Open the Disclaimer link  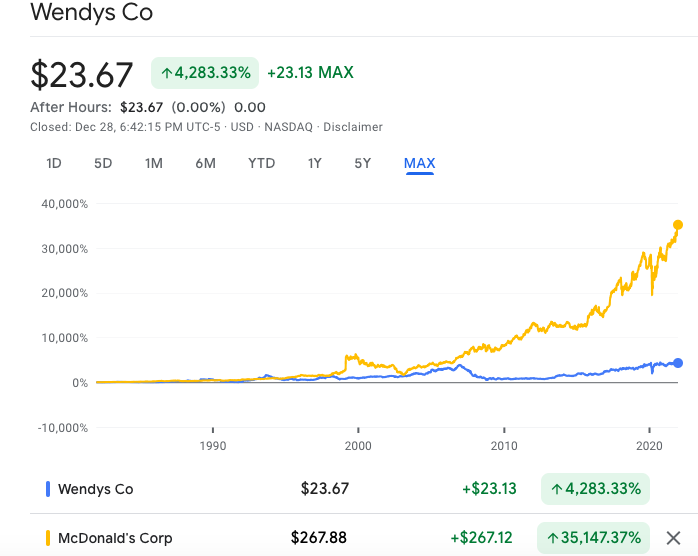pos(353,127)
